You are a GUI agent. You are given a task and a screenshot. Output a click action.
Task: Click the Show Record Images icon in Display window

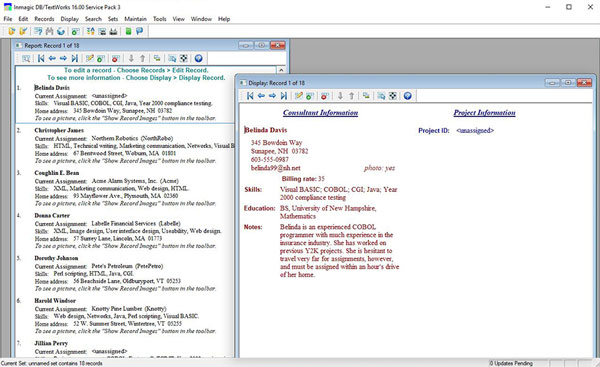pos(393,96)
